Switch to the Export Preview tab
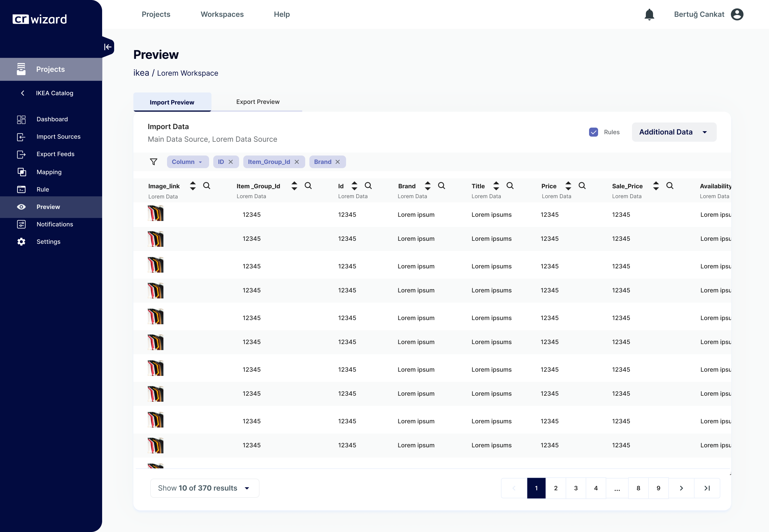 coord(258,102)
